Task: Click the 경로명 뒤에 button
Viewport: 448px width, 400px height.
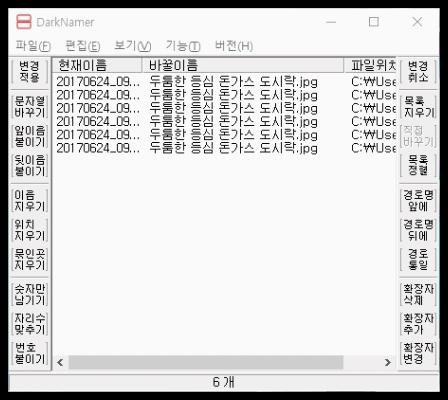Action: 418,230
